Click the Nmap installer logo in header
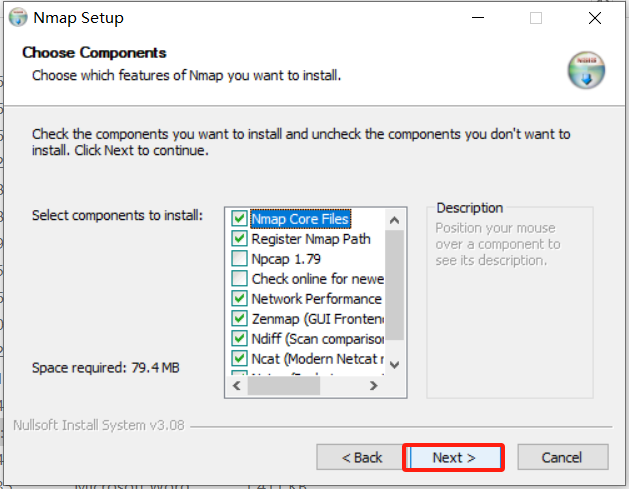Image resolution: width=629 pixels, height=489 pixels. [586, 70]
